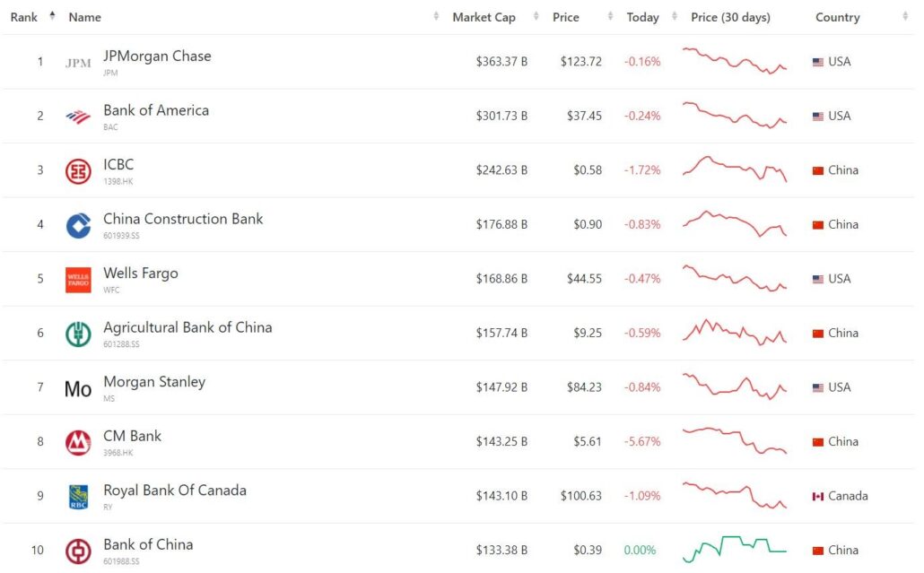The width and height of the screenshot is (924, 573).
Task: Click the China Construction Bank logo
Action: (77, 224)
